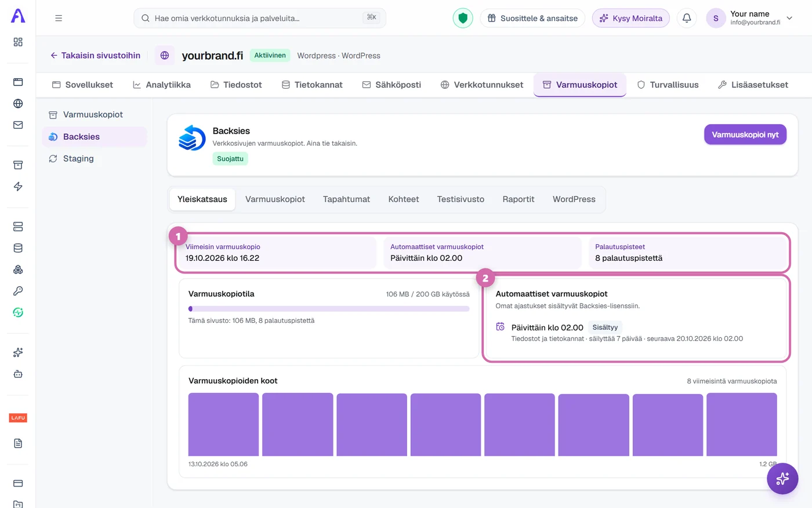Open the server stack icon in the left rail
812x508 pixels.
[18, 226]
